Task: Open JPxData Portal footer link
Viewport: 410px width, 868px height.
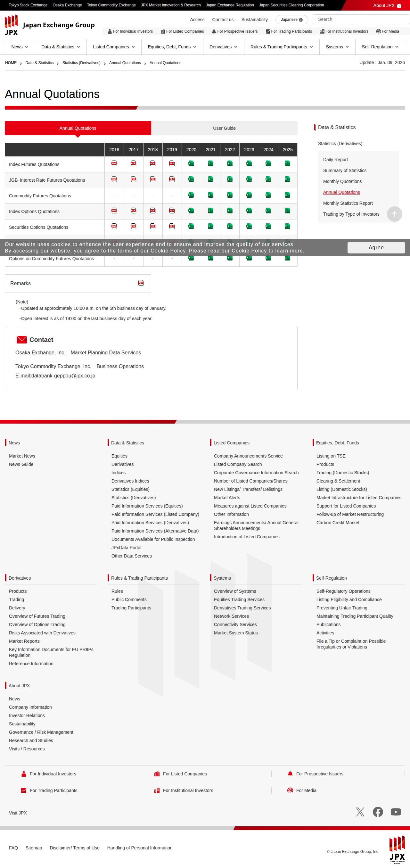Action: (126, 548)
